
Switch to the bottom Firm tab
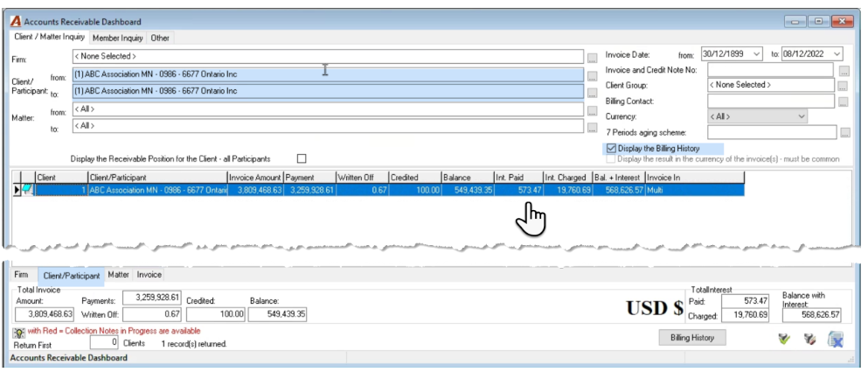tap(21, 275)
